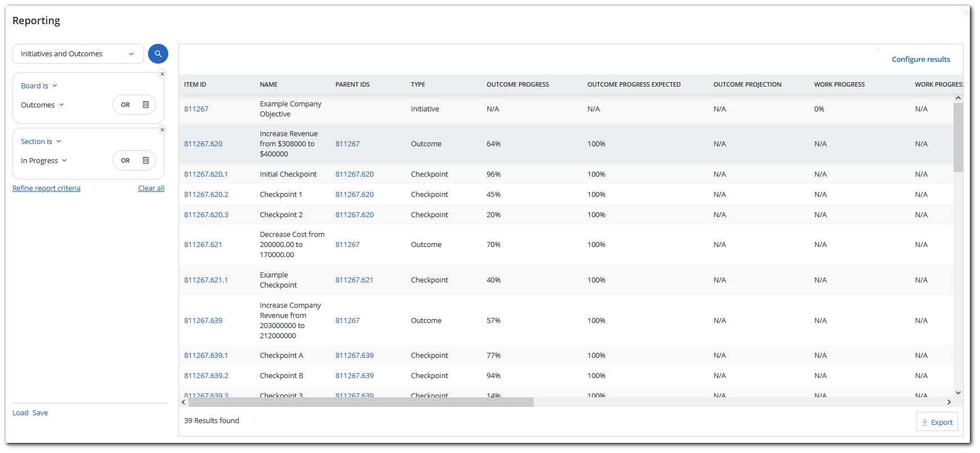Click the Clear all link

pyautogui.click(x=151, y=188)
